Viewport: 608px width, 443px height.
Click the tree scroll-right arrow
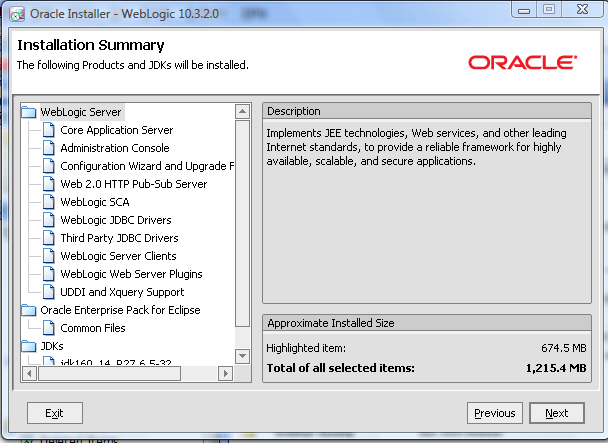[x=226, y=374]
